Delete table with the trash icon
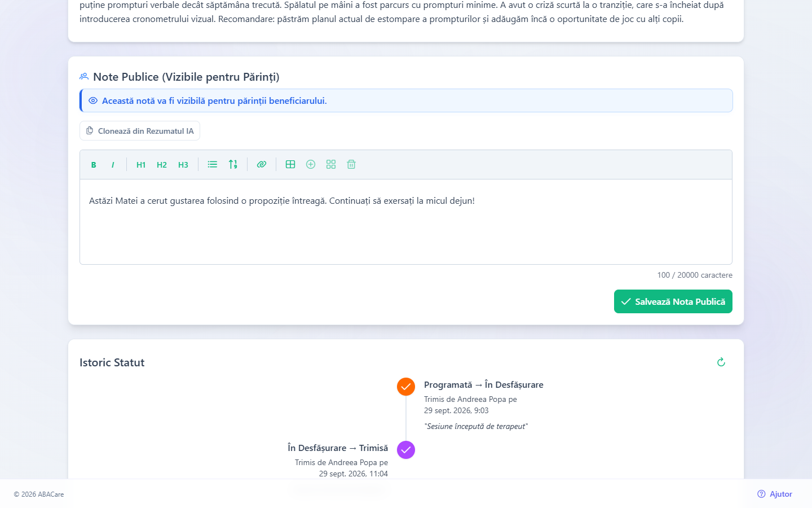 coord(351,164)
